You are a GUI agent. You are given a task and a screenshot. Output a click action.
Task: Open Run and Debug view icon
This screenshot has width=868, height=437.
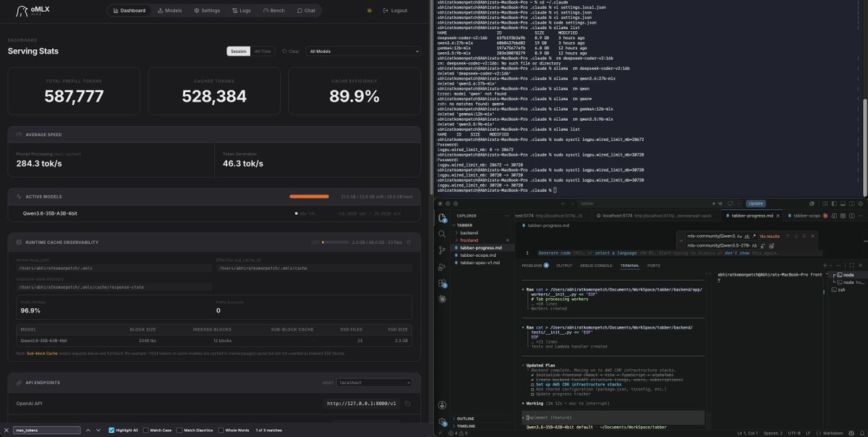[x=442, y=266]
